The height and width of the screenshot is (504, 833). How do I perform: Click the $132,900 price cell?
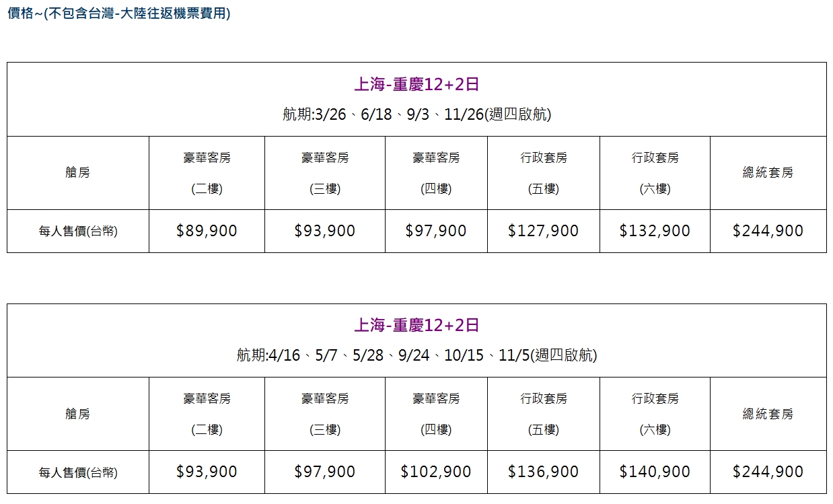point(655,231)
